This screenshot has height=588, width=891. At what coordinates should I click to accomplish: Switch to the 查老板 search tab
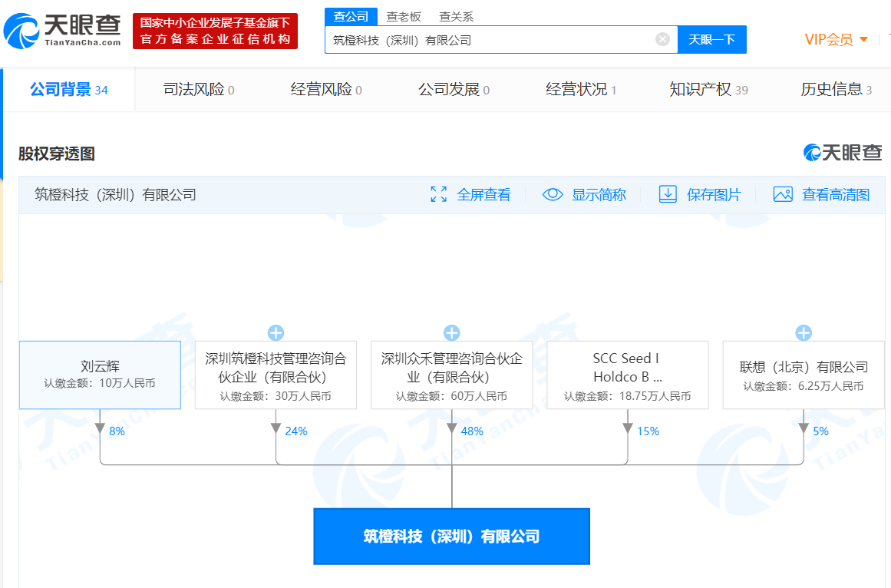coord(404,16)
